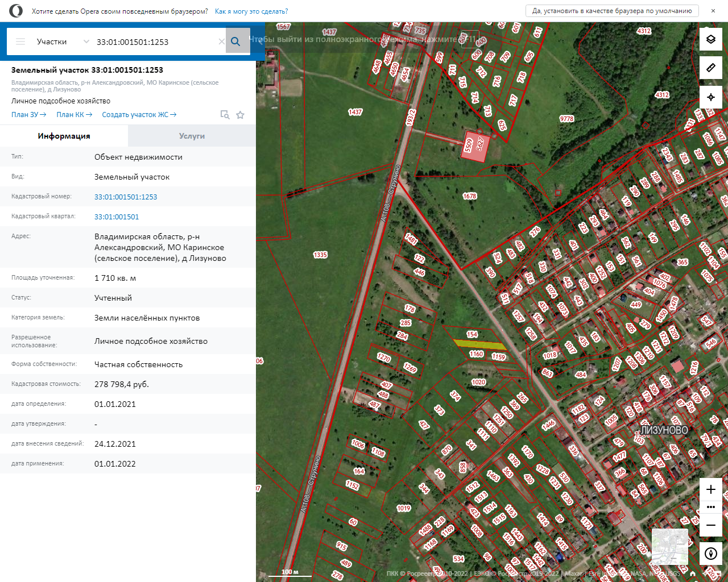Click the locate-me crosshair icon

point(710,97)
